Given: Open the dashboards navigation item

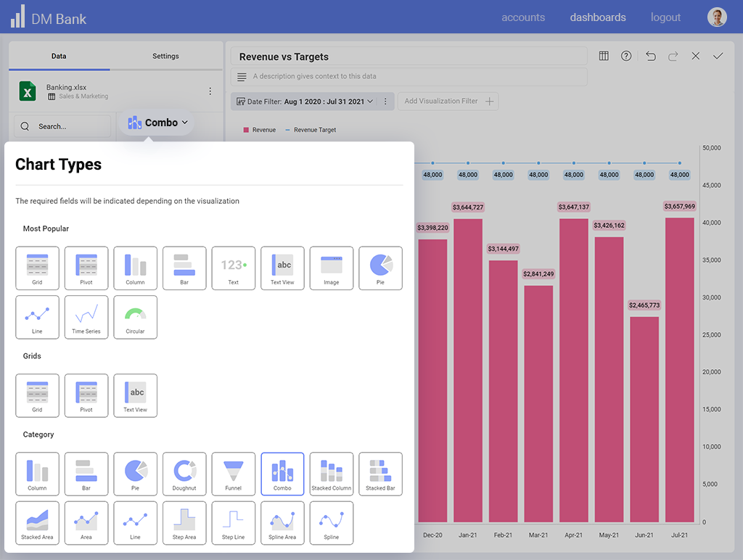Looking at the screenshot, I should tap(597, 17).
